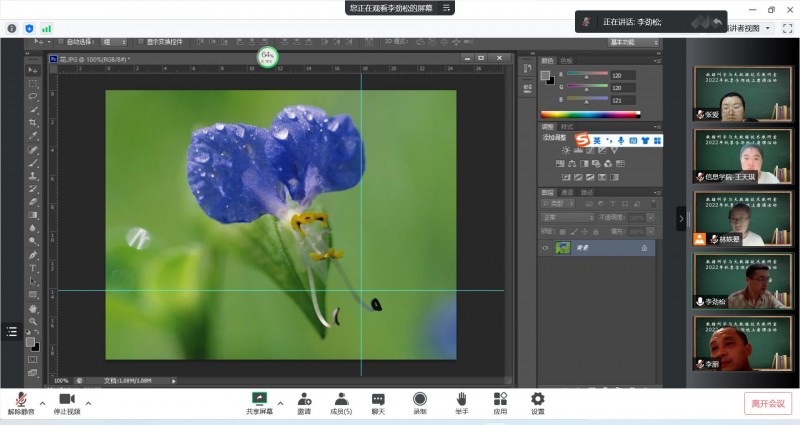Toggle the 自动选择 checkbox

pos(62,42)
